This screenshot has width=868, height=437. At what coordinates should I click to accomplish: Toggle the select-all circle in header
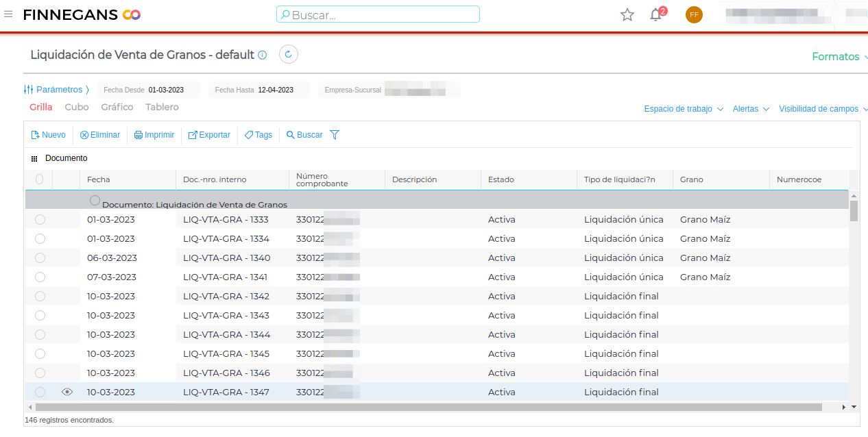(x=39, y=179)
